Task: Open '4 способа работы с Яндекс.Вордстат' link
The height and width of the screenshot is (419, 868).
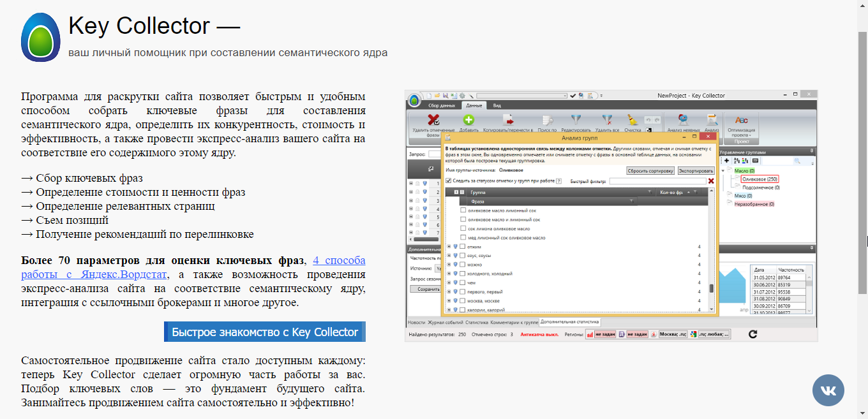Action: (193, 267)
